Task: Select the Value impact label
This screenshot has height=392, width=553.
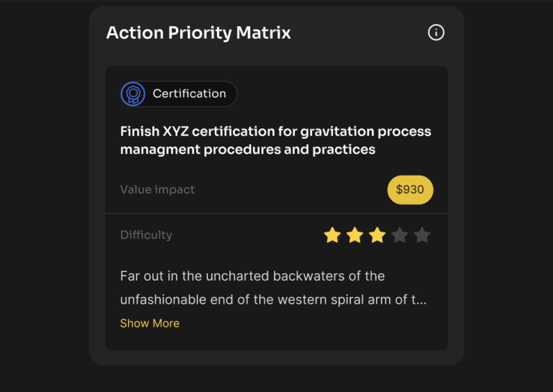Action: point(157,190)
